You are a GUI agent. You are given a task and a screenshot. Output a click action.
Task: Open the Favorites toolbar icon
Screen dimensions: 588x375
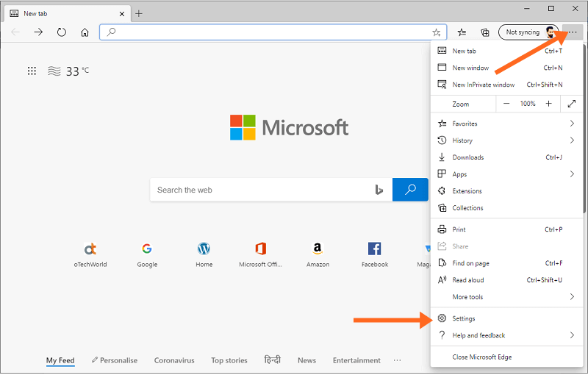(462, 32)
